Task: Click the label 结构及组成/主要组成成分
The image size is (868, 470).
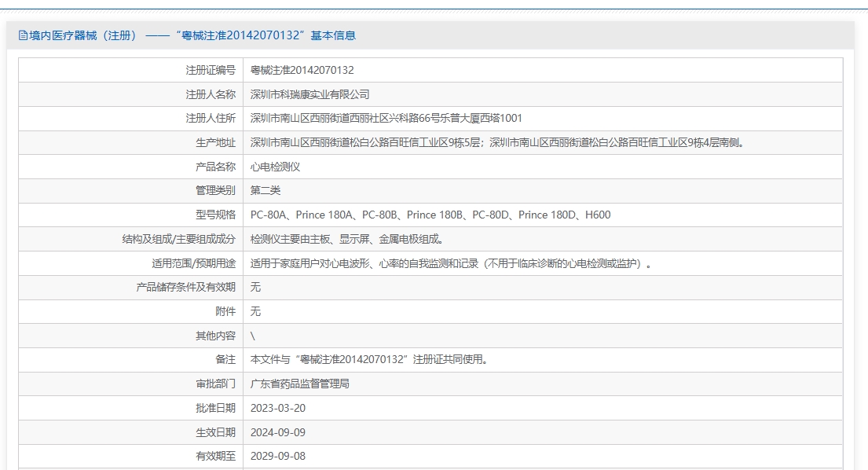Action: [x=179, y=239]
